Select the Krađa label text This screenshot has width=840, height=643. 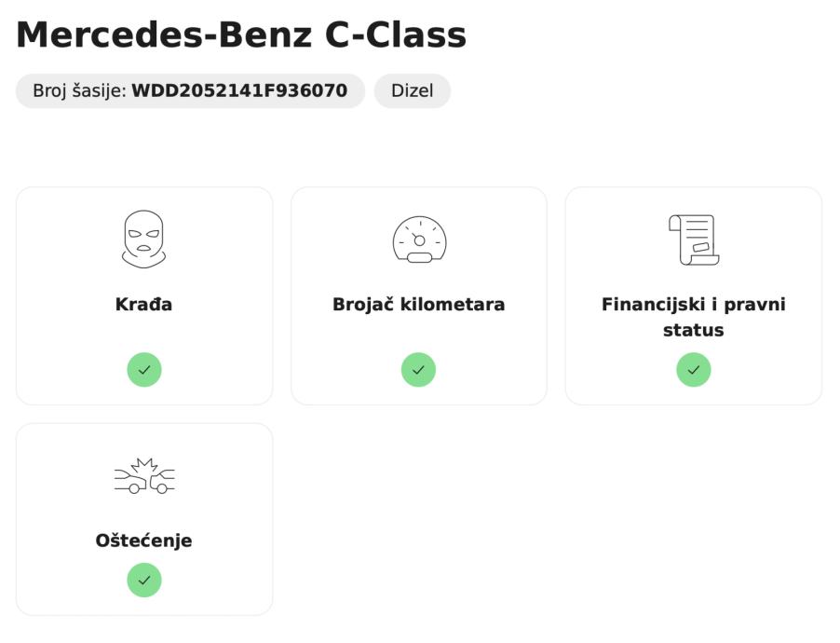coord(144,305)
